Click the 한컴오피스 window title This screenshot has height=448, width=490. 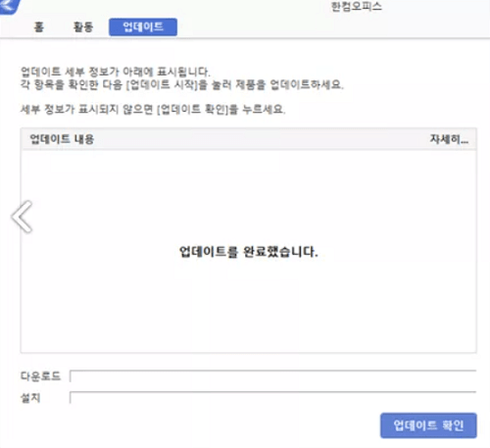tap(357, 6)
